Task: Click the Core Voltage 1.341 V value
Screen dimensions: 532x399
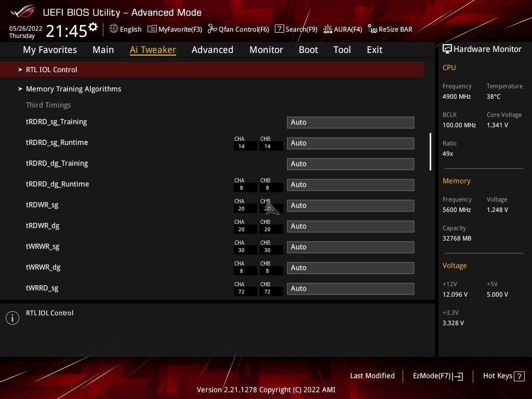Action: click(497, 125)
